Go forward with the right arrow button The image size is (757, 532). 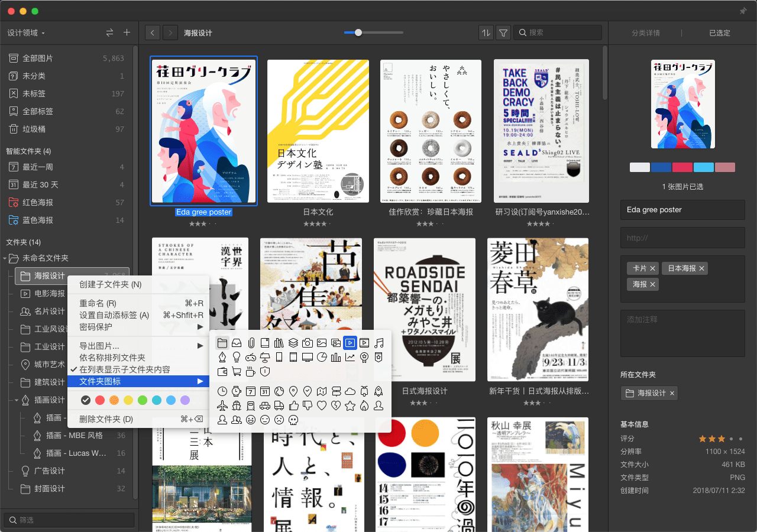(x=170, y=33)
